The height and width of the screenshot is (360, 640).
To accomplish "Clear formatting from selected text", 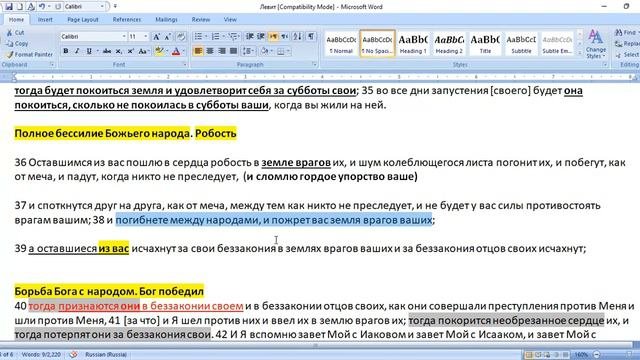I will [x=181, y=37].
